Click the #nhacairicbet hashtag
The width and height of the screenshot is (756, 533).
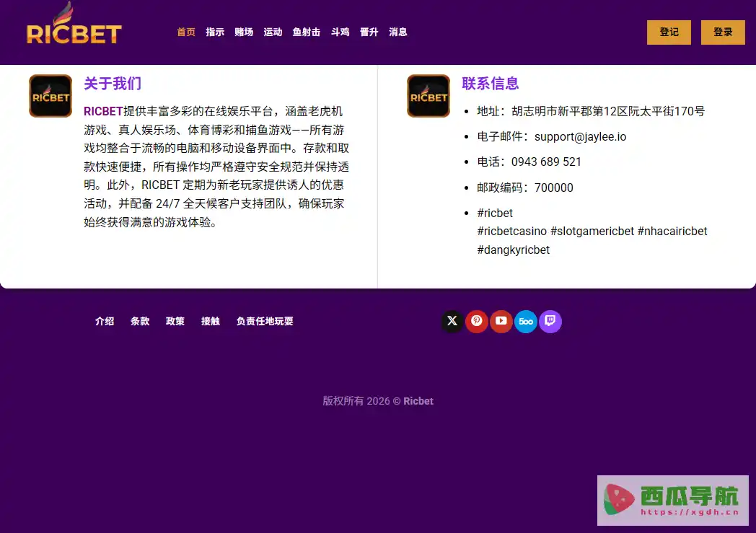[x=672, y=232]
